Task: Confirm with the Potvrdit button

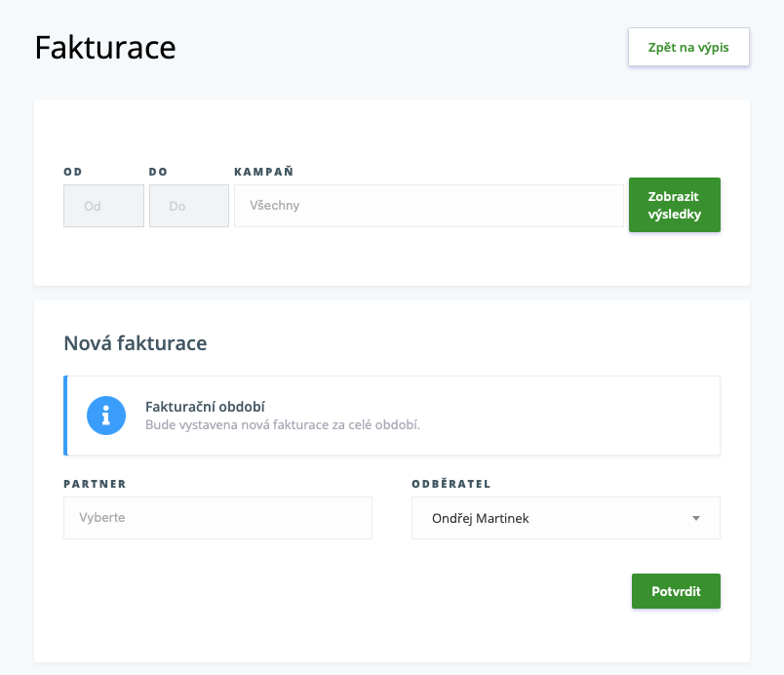Action: click(676, 591)
